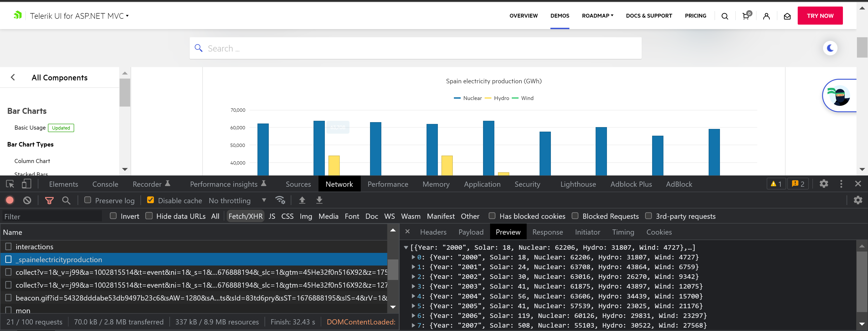
Task: Open the Memory panel in DevTools
Action: [436, 184]
